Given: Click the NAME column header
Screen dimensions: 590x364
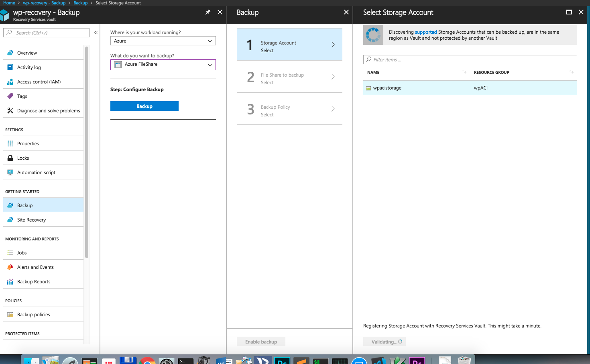Looking at the screenshot, I should (x=373, y=72).
